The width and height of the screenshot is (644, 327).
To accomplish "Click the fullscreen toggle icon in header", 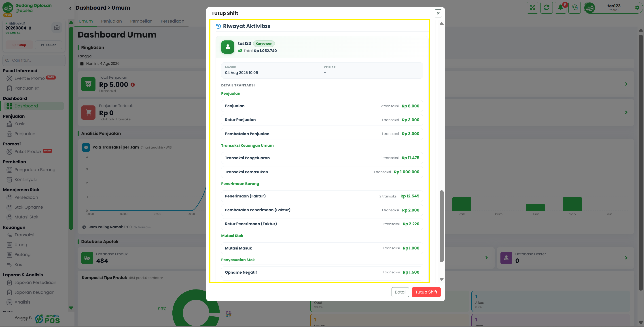I will click(x=532, y=8).
